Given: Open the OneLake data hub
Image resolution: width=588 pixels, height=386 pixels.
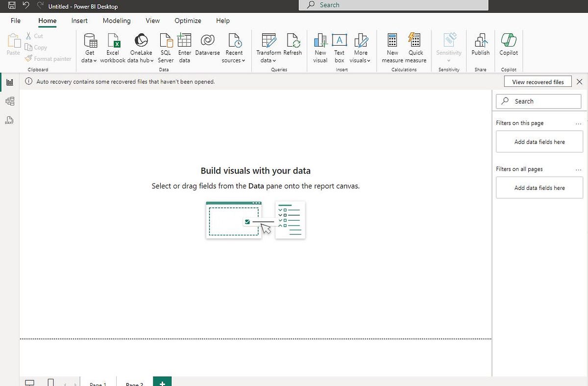Looking at the screenshot, I should point(141,49).
